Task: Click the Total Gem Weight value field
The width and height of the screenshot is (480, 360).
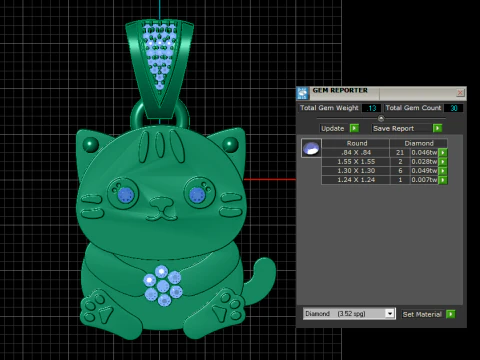Action: (x=371, y=108)
